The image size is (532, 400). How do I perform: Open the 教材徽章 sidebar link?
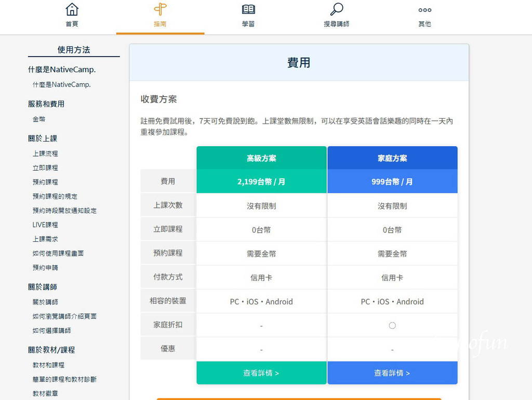[45, 394]
